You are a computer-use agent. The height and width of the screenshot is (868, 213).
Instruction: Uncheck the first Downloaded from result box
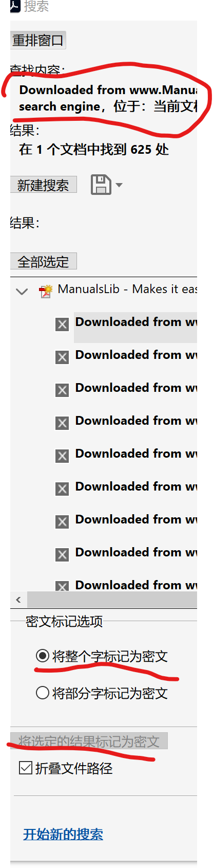point(62,324)
